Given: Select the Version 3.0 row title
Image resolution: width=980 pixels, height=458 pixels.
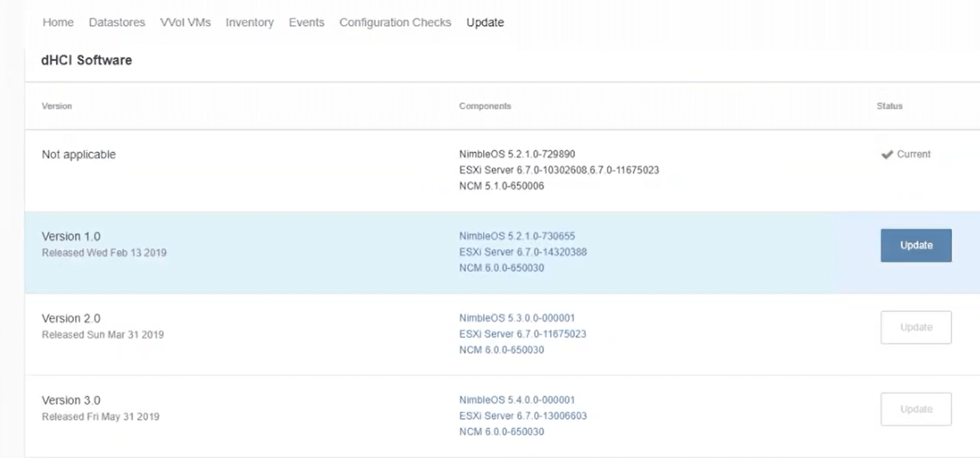Looking at the screenshot, I should (x=71, y=400).
